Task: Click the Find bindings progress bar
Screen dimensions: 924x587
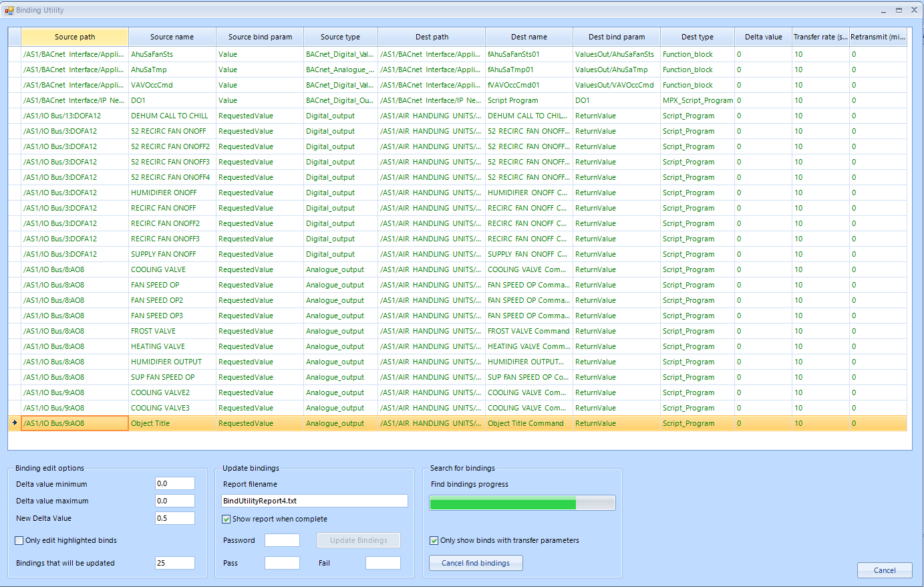Action: coord(522,503)
